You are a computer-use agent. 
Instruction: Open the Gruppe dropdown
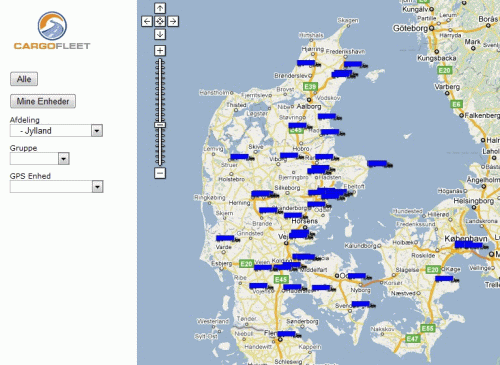40,159
